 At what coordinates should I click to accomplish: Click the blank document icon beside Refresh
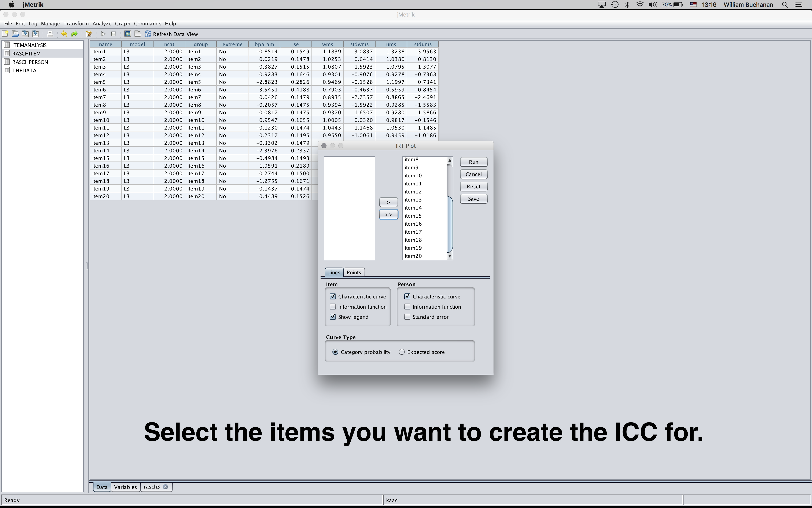coord(138,34)
